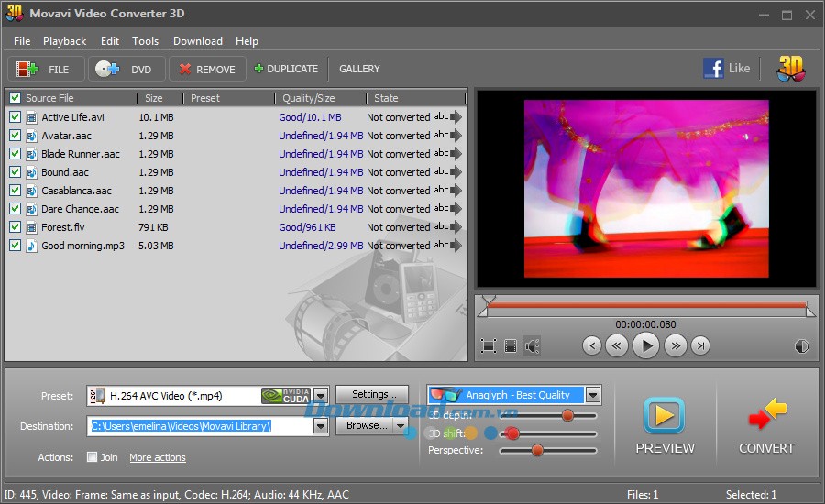Click the abc arrow icon for Blade Runner.aac
Viewport: 825px width, 504px height.
click(x=447, y=154)
